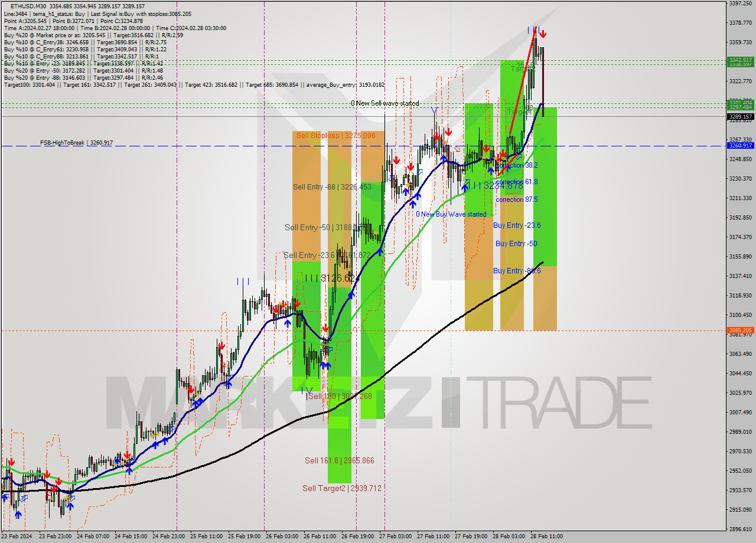This screenshot has width=756, height=543.
Task: Click the 'correction 61.8' label
Action: click(517, 182)
